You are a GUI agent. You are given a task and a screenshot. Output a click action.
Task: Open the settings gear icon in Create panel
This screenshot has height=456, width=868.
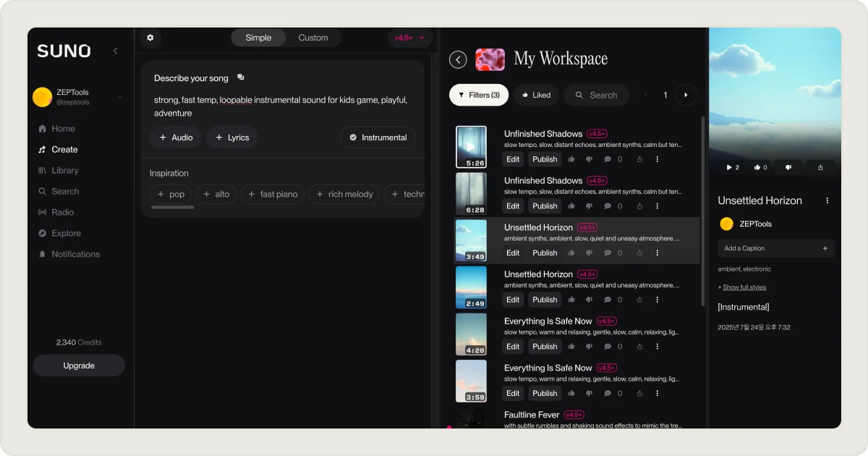pos(150,38)
